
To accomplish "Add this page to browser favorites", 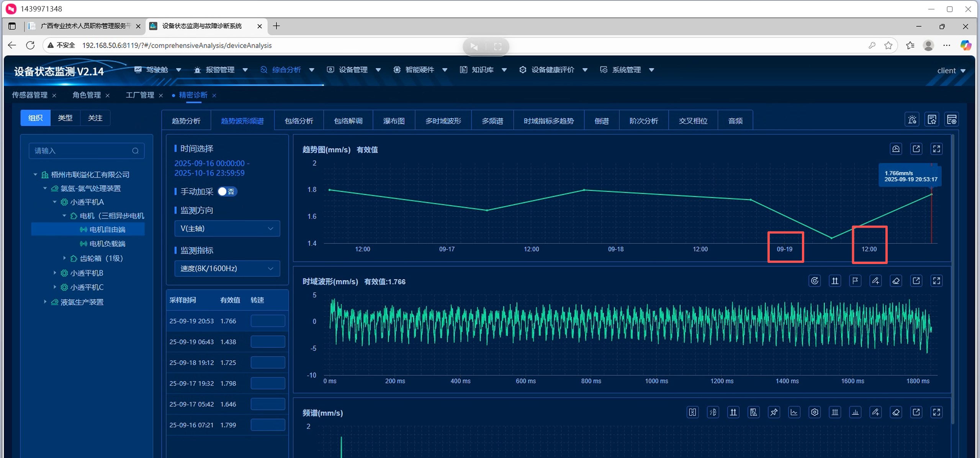I will (888, 46).
